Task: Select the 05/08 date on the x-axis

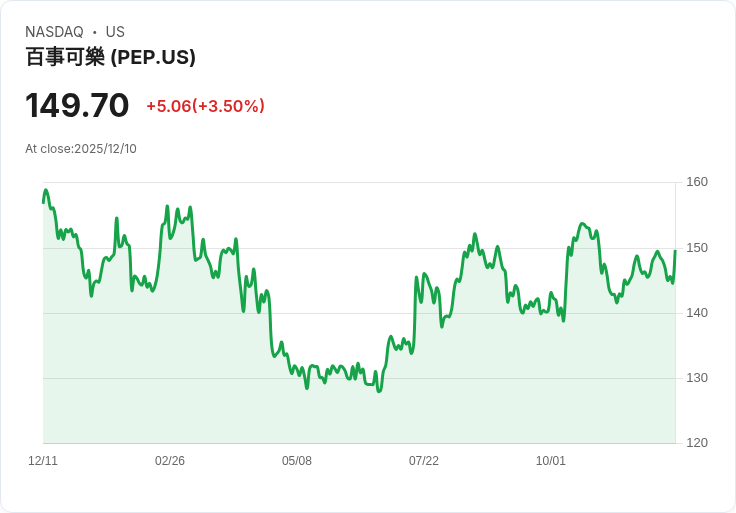Action: 297,461
